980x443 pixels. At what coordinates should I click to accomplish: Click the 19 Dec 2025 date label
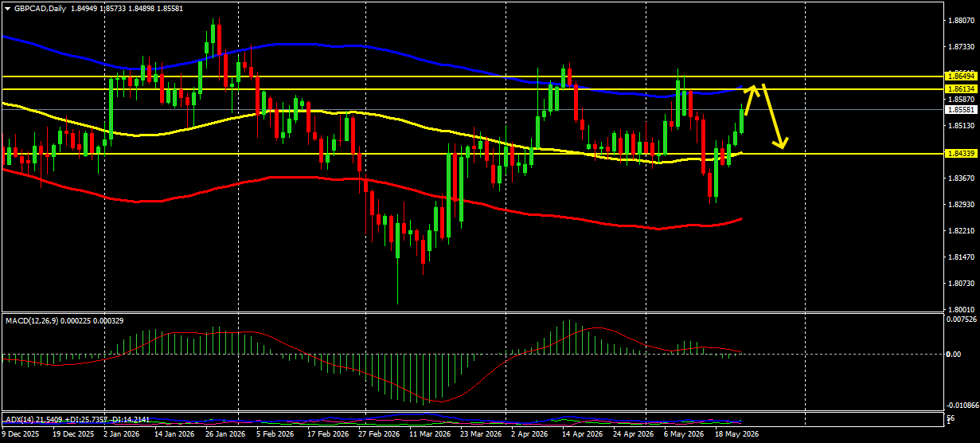[x=72, y=435]
